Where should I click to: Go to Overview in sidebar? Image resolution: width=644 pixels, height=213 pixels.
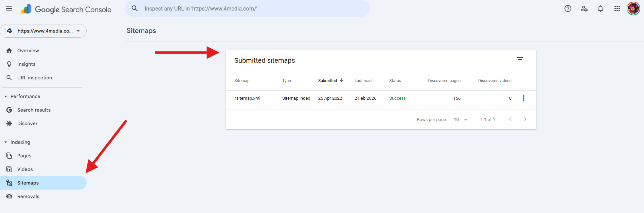click(28, 51)
